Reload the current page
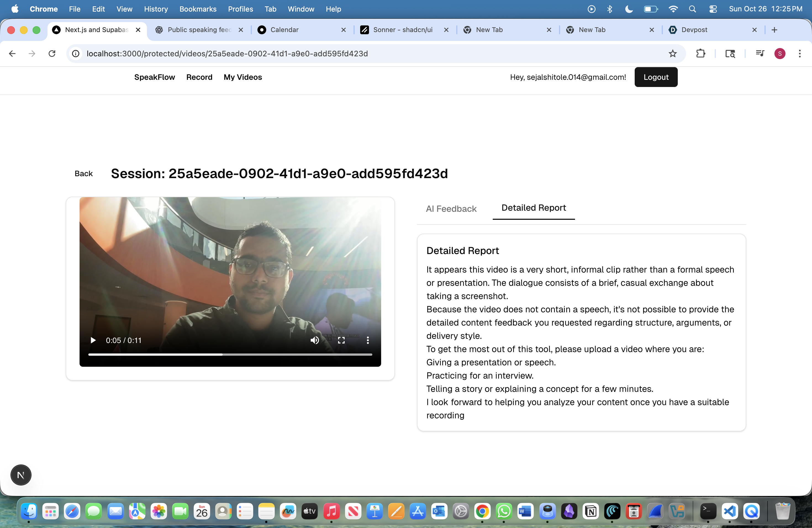The height and width of the screenshot is (528, 812). pos(52,54)
